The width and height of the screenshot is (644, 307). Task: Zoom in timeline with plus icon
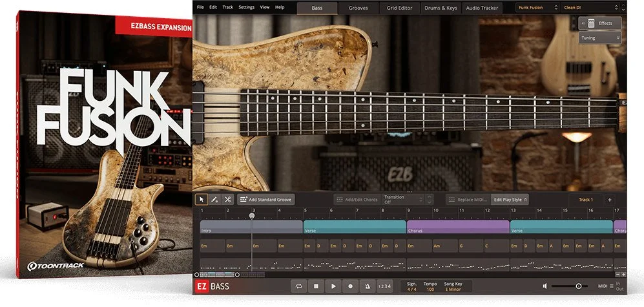tap(623, 275)
